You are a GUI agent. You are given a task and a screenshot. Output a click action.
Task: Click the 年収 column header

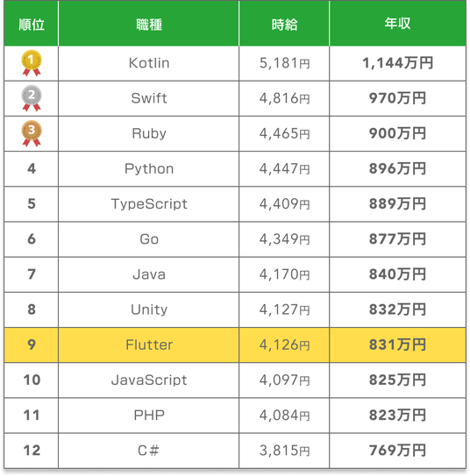coord(397,24)
